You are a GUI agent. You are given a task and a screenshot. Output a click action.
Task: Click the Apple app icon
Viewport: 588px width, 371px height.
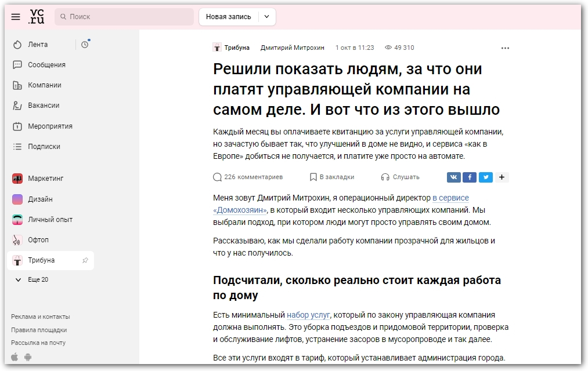(x=15, y=357)
